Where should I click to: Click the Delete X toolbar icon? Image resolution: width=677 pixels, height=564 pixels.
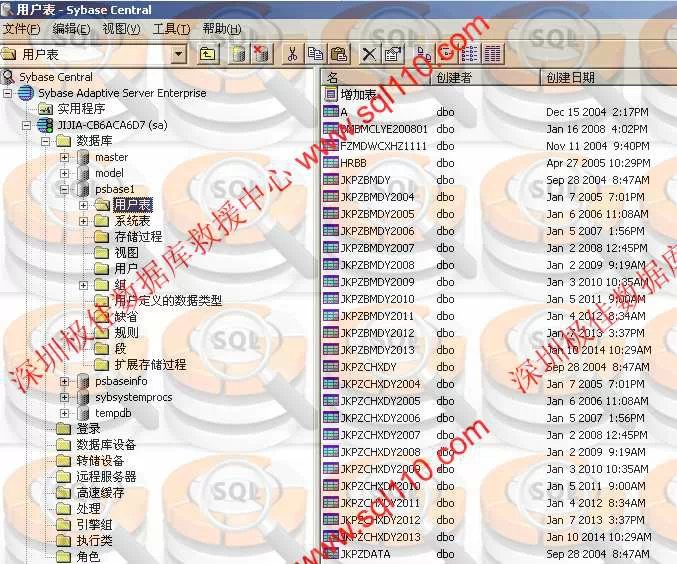click(x=369, y=54)
